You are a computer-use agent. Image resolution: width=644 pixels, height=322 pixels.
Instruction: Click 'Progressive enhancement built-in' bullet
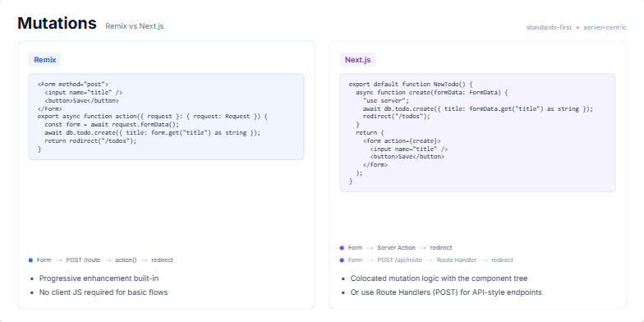point(99,278)
